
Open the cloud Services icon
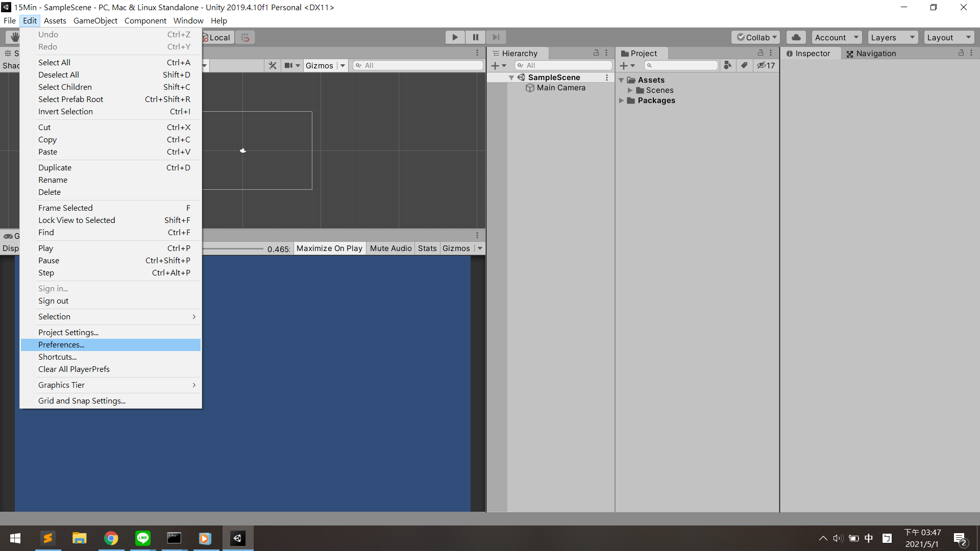(796, 37)
